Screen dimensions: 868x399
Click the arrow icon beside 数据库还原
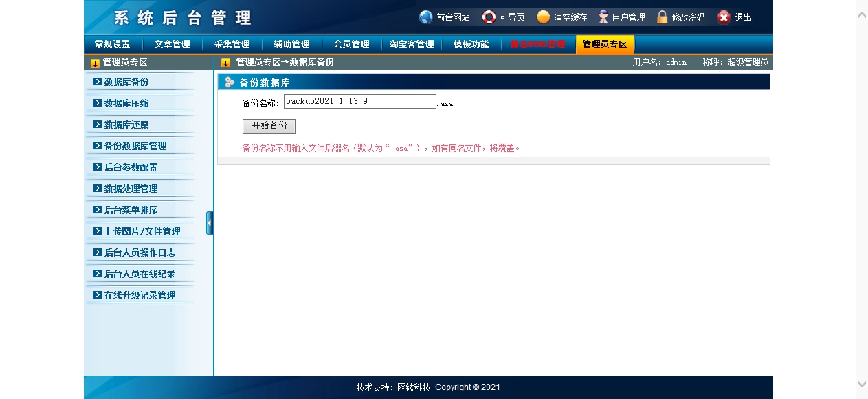[98, 125]
